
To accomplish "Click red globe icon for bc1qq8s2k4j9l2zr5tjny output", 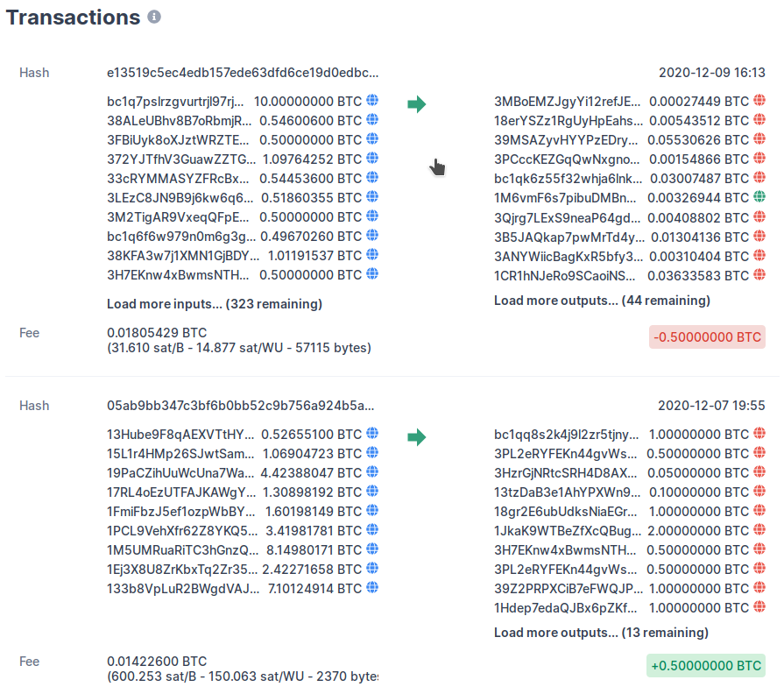I will point(759,433).
